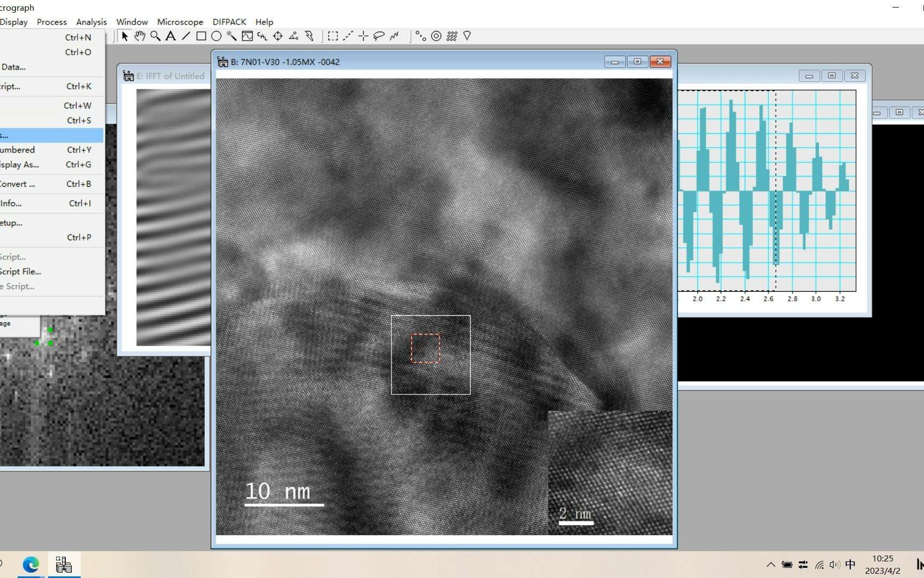Select the annular mask tool
The width and height of the screenshot is (924, 578).
tap(436, 36)
